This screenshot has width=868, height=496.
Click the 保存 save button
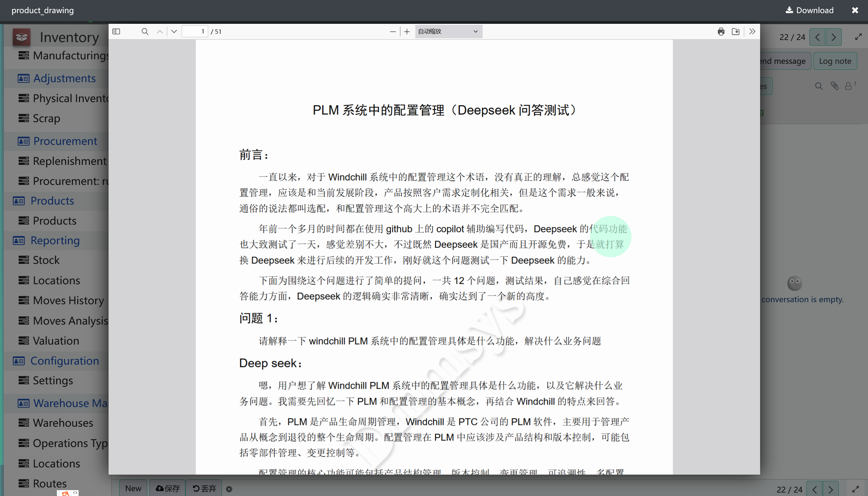coord(168,488)
